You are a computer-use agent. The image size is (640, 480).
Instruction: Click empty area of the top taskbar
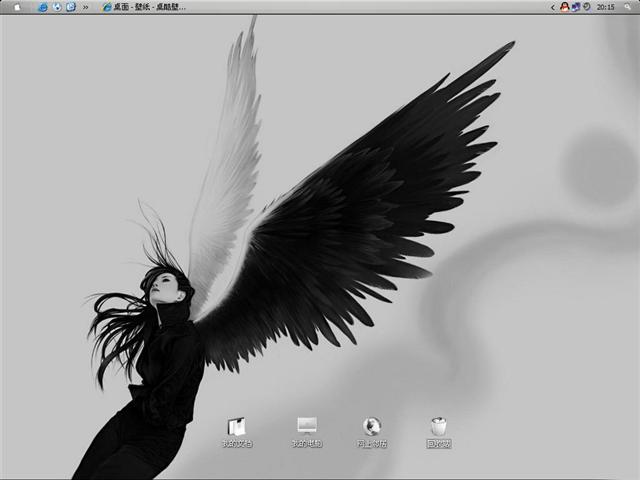(380, 7)
